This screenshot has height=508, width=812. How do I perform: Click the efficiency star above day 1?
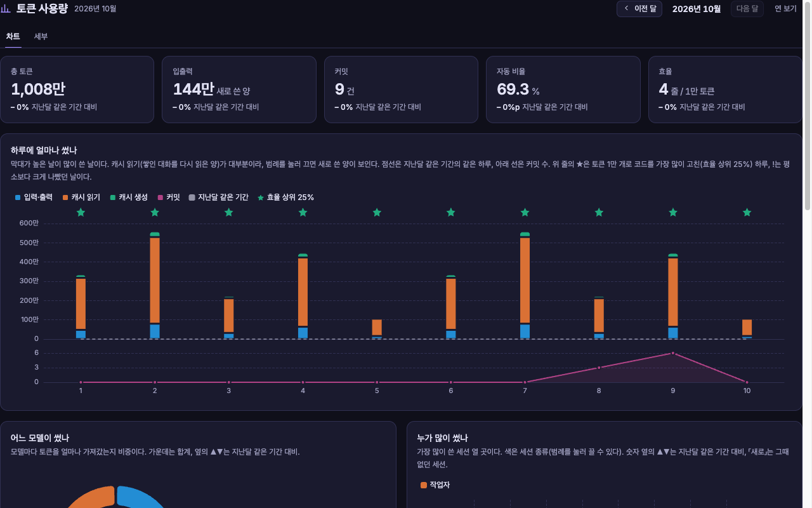point(81,212)
